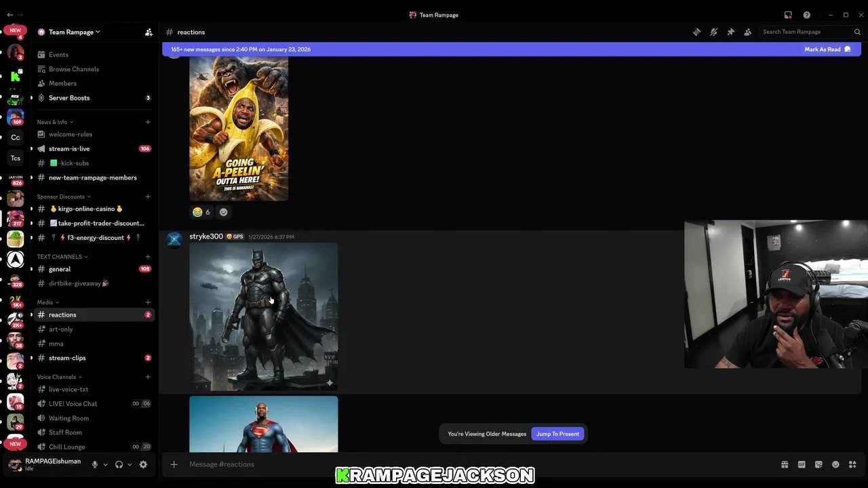Viewport: 868px width, 488px height.
Task: Add a reaction with the smiley icon
Action: tap(223, 212)
